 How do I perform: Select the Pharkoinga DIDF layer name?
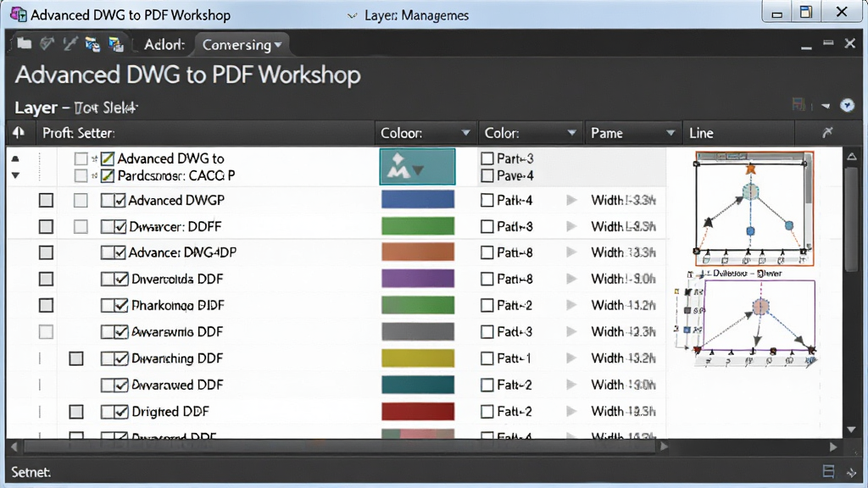(178, 305)
